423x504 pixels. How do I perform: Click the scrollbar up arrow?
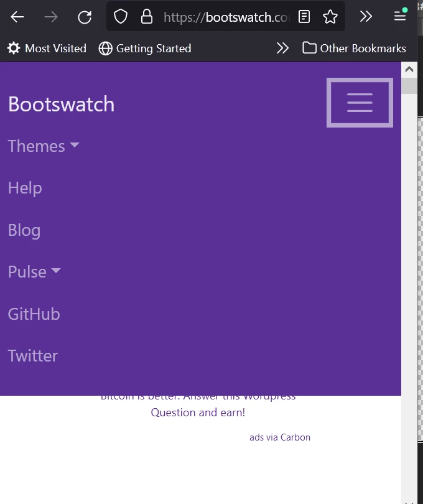pos(409,69)
